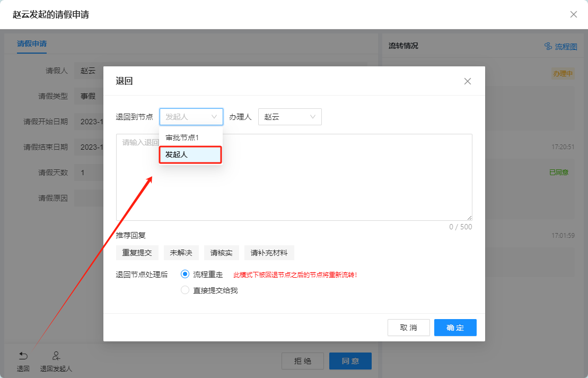Insert the 未解决 recommended reply

coord(181,253)
